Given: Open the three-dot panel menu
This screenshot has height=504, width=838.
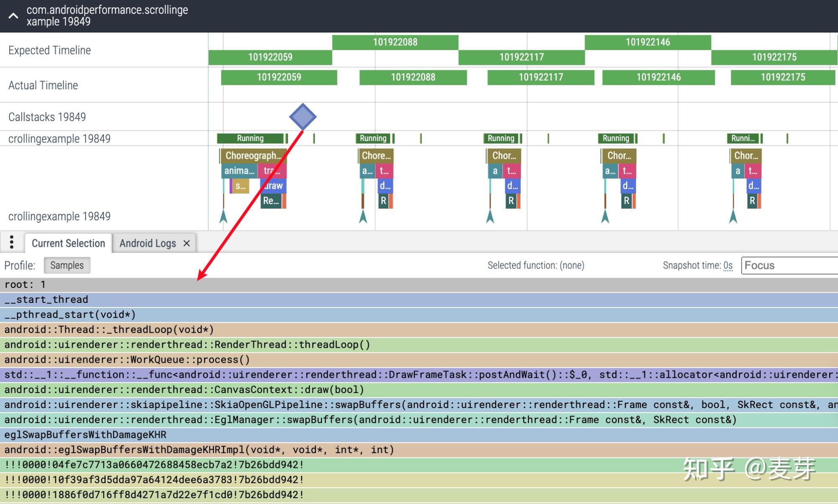Looking at the screenshot, I should (12, 243).
